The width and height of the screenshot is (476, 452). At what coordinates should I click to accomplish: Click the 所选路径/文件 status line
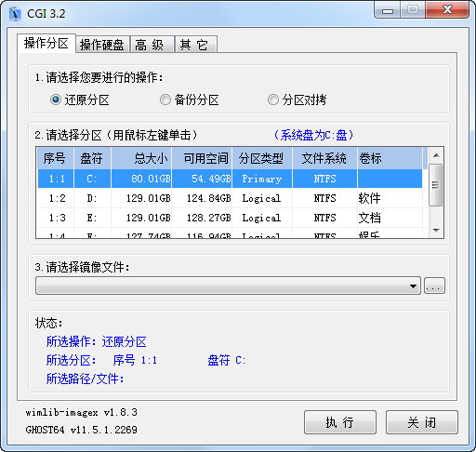pyautogui.click(x=85, y=379)
